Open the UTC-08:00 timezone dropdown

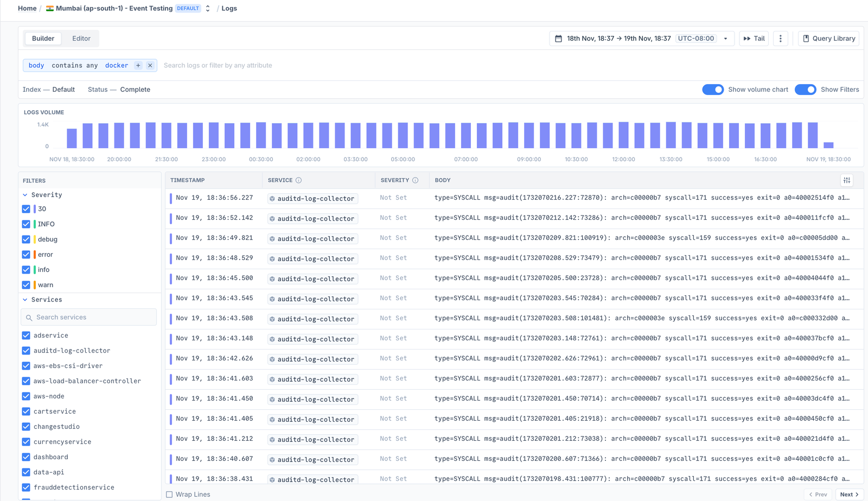click(725, 38)
